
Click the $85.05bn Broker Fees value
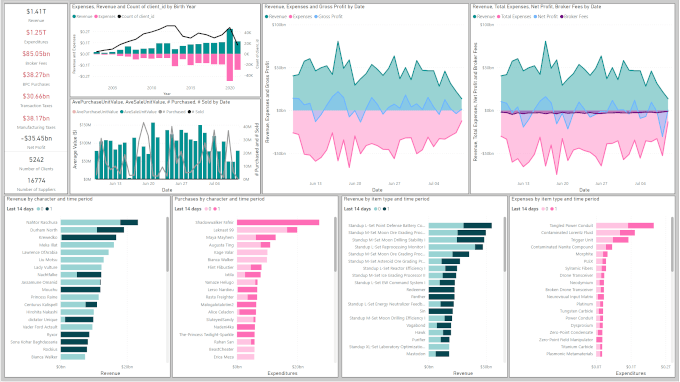click(36, 54)
